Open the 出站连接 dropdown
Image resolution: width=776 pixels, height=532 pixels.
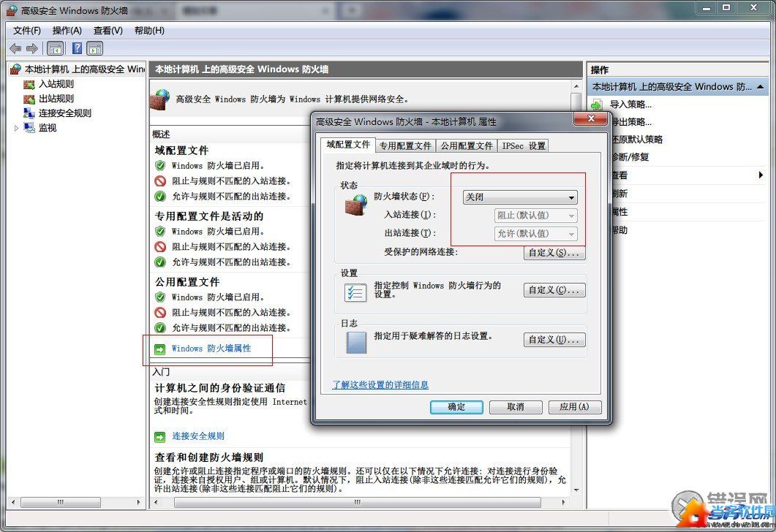click(536, 233)
